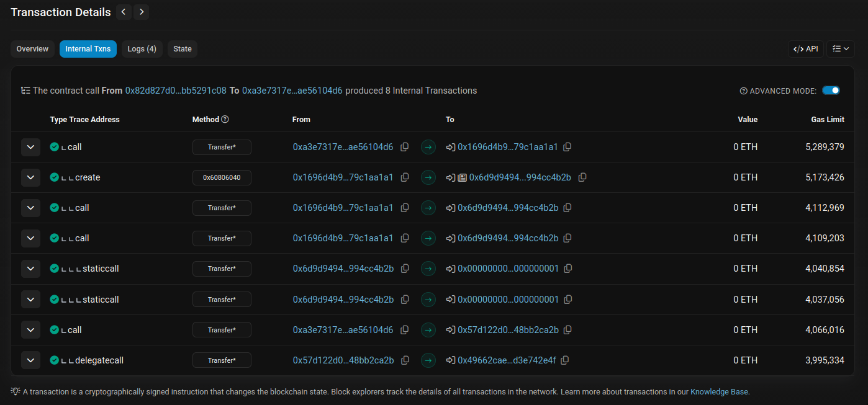Copy To address 0x49662cae...d3e742e4f
The width and height of the screenshot is (868, 405).
(x=565, y=360)
